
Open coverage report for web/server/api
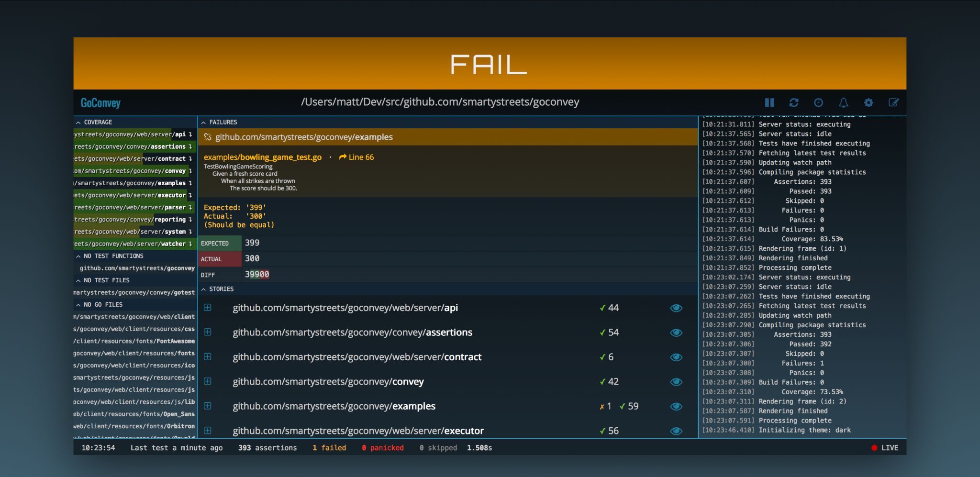(x=135, y=134)
